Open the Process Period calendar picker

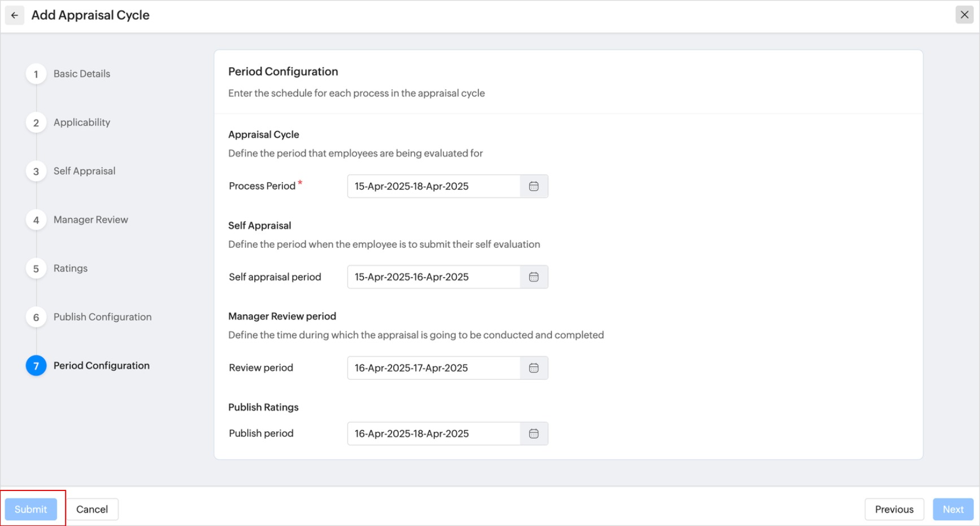pos(534,186)
